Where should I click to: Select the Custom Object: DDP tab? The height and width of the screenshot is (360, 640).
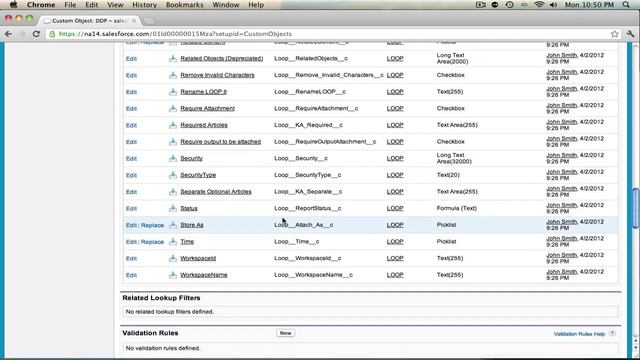click(x=90, y=20)
